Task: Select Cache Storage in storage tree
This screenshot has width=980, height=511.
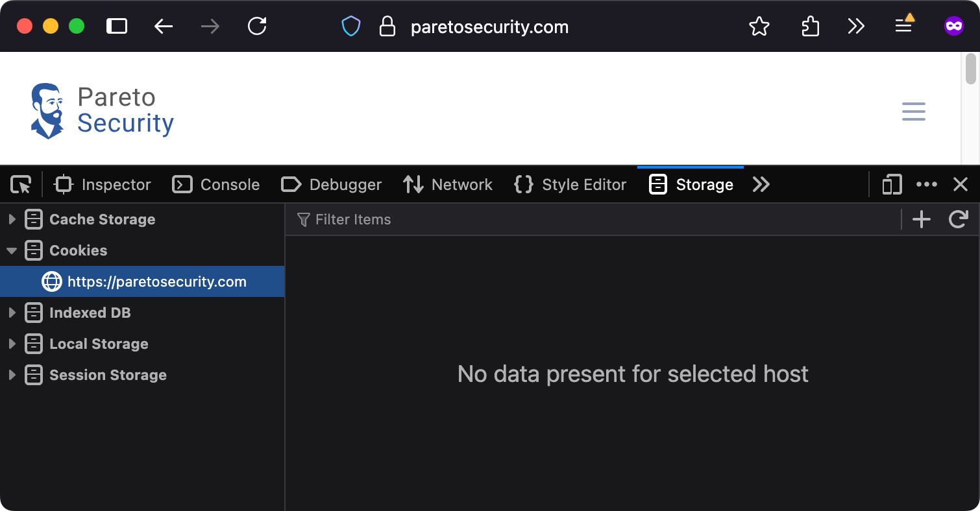Action: (x=142, y=219)
